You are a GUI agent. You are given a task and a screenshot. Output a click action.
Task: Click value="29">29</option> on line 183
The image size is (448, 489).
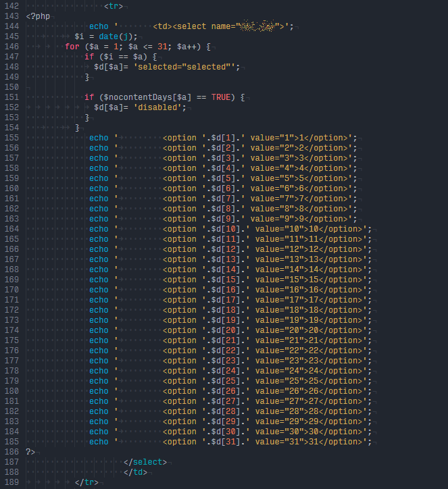pos(309,421)
